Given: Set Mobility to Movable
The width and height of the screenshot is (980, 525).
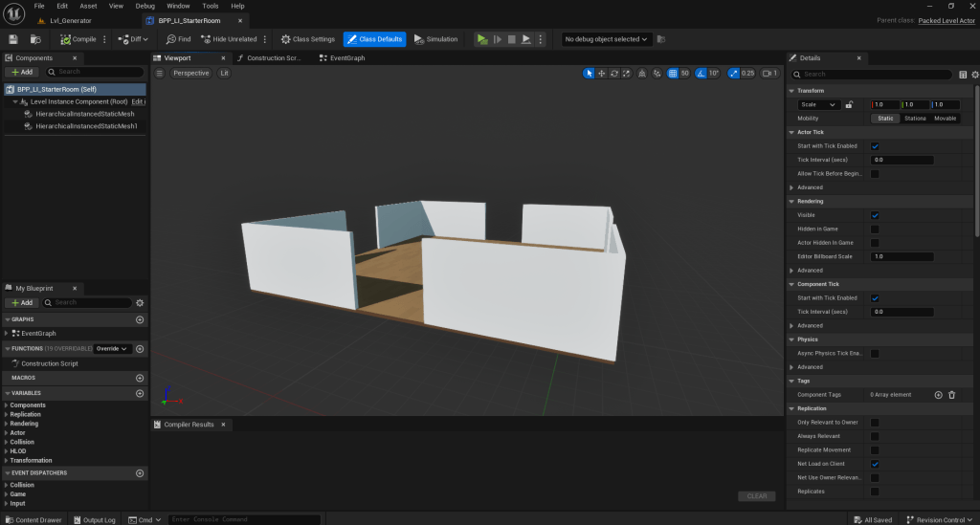Looking at the screenshot, I should pyautogui.click(x=945, y=119).
